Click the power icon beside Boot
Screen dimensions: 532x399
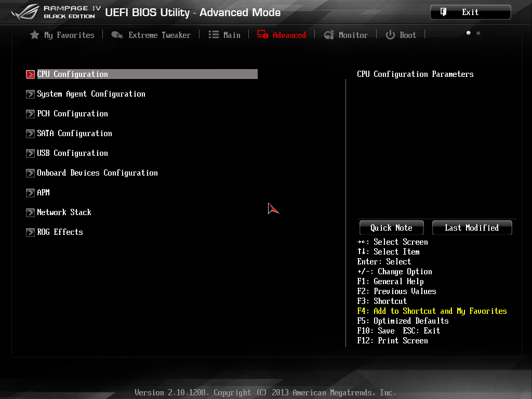tap(390, 35)
